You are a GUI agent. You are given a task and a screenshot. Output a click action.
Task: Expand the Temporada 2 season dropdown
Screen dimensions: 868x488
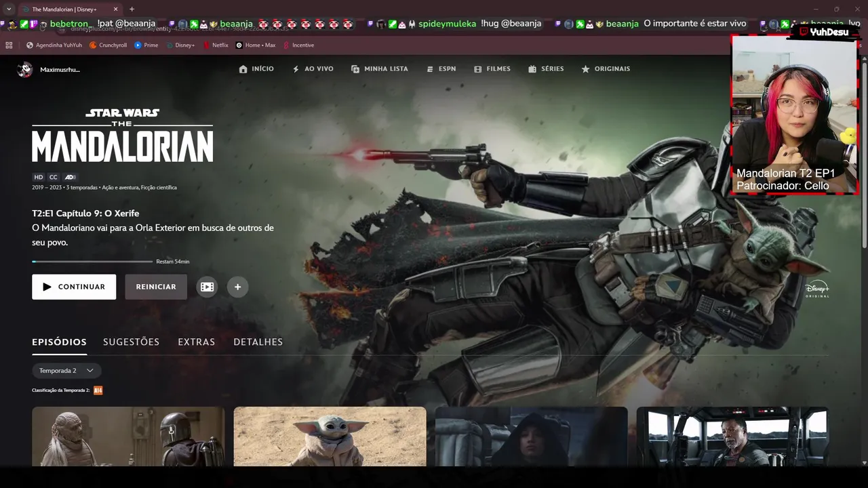click(x=66, y=371)
